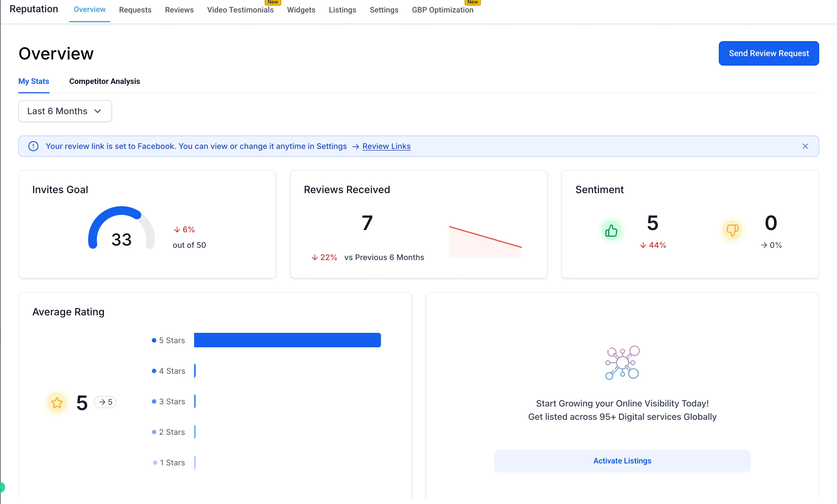Open the Last 6 Months dropdown
This screenshot has width=837, height=504.
(x=65, y=111)
